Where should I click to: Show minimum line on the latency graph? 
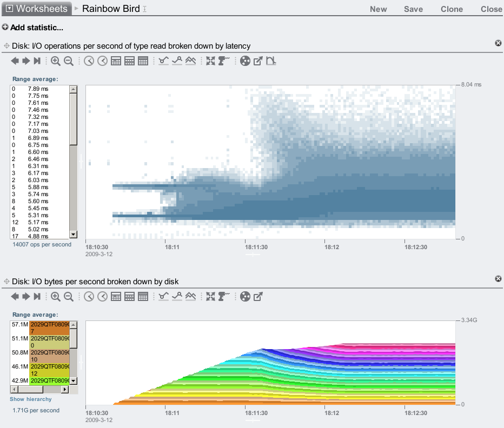(164, 61)
